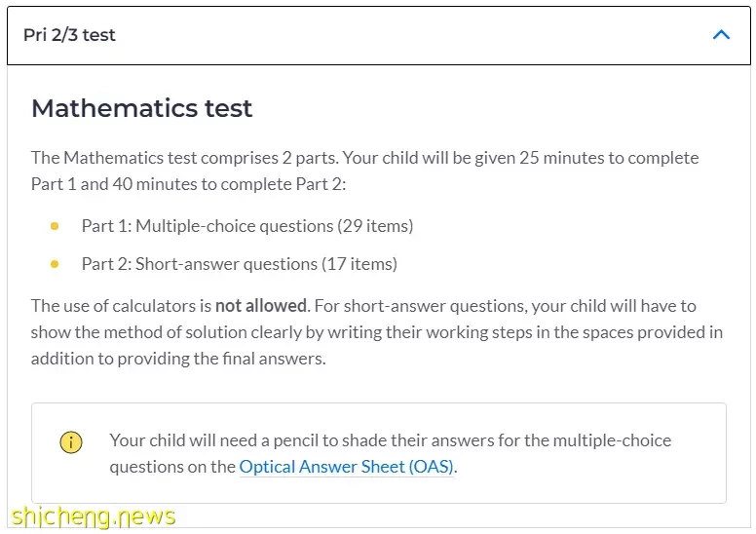This screenshot has width=756, height=534.
Task: Click the "Pri 2/3 test" accordion title
Action: click(x=69, y=35)
